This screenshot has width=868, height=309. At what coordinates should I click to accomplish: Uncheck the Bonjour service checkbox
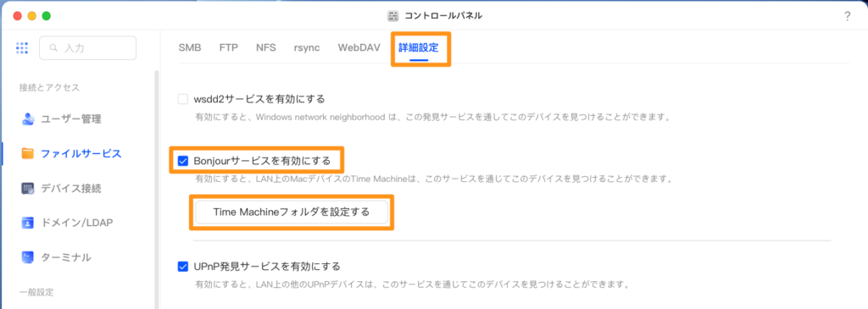(x=183, y=162)
